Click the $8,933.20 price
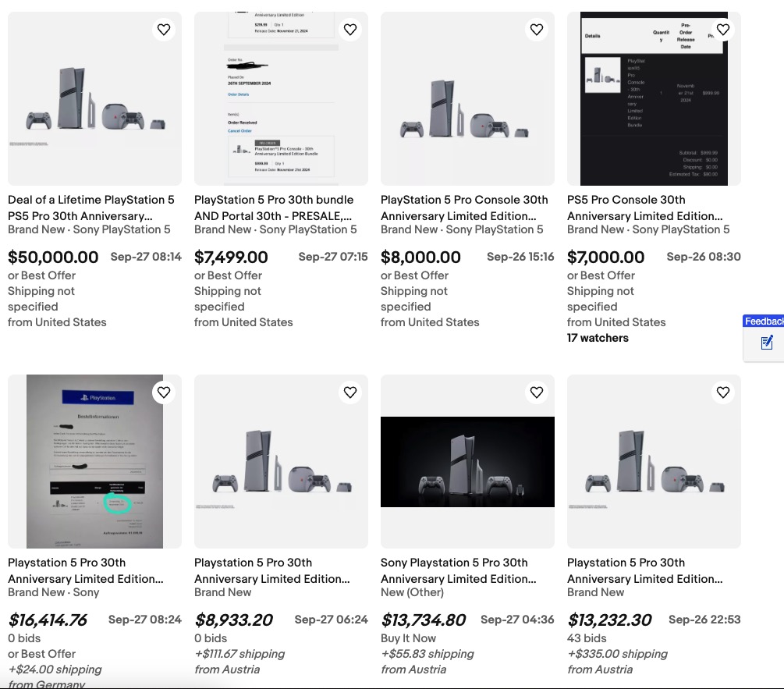This screenshot has height=689, width=784. [x=233, y=620]
